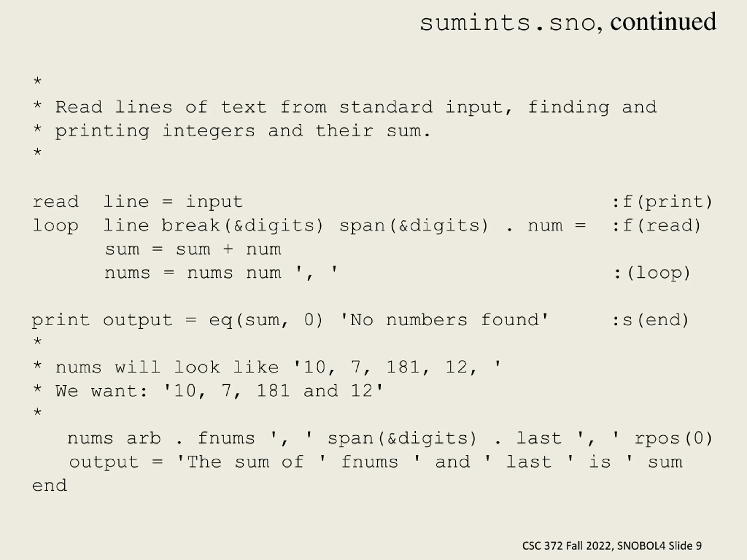Viewport: 747px width, 560px height.
Task: Click the ':f(print)' goto on read line
Action: coord(662,202)
